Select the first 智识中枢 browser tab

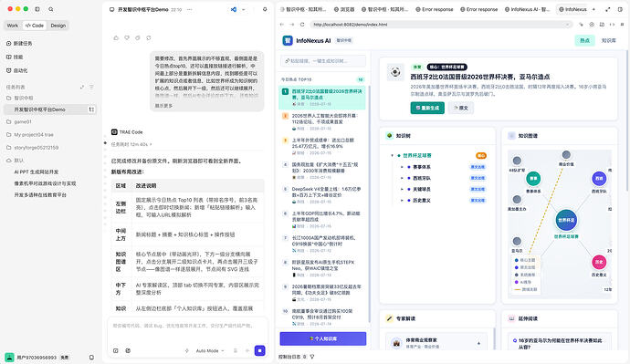pyautogui.click(x=303, y=9)
